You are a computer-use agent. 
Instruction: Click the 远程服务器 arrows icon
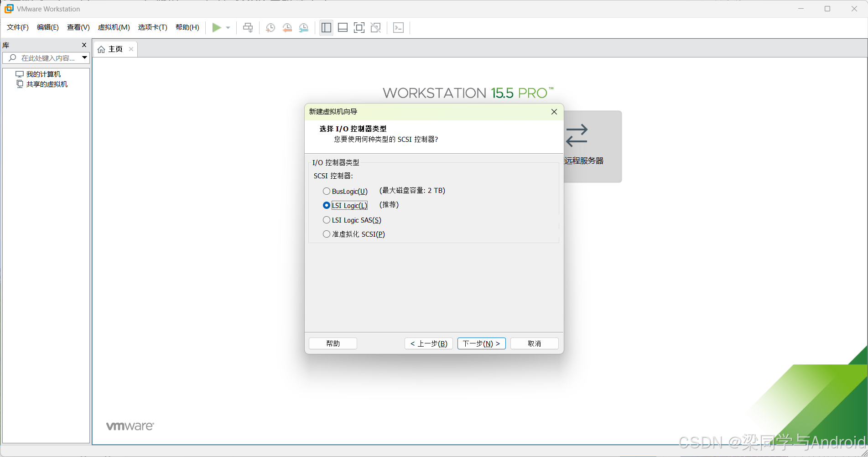tap(577, 135)
